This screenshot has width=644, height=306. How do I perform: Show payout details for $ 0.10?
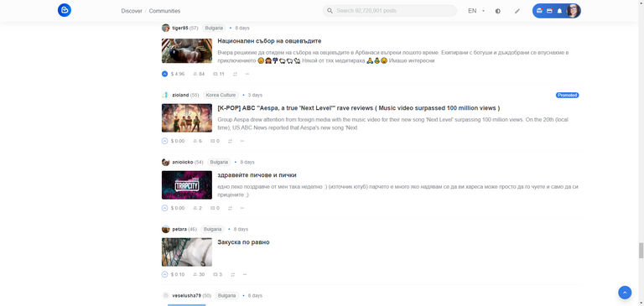[x=178, y=274]
